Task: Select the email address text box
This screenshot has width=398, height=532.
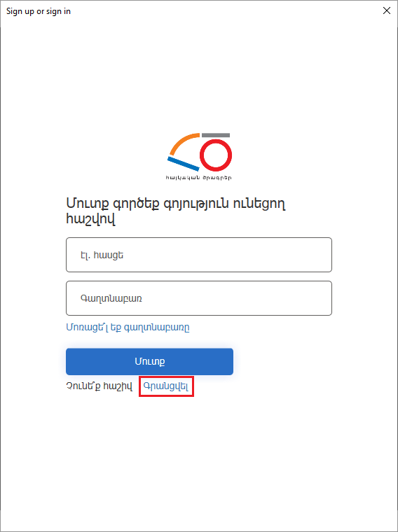Action: 199,255
